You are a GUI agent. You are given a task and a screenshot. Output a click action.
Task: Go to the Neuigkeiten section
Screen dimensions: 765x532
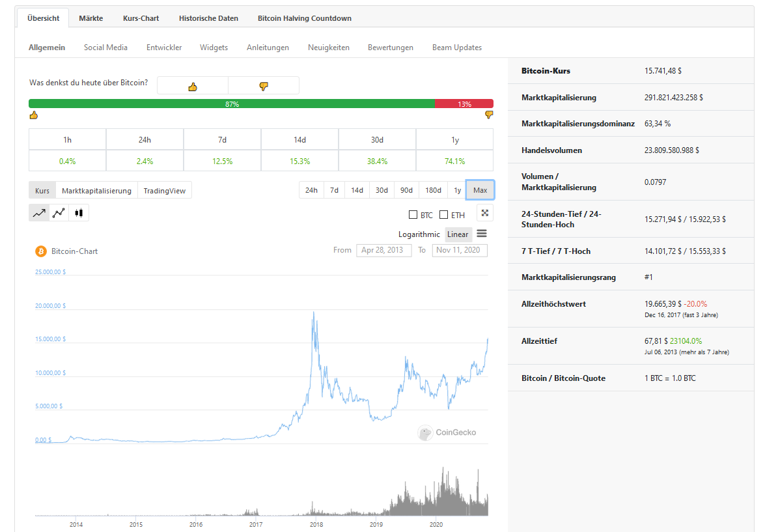point(329,48)
